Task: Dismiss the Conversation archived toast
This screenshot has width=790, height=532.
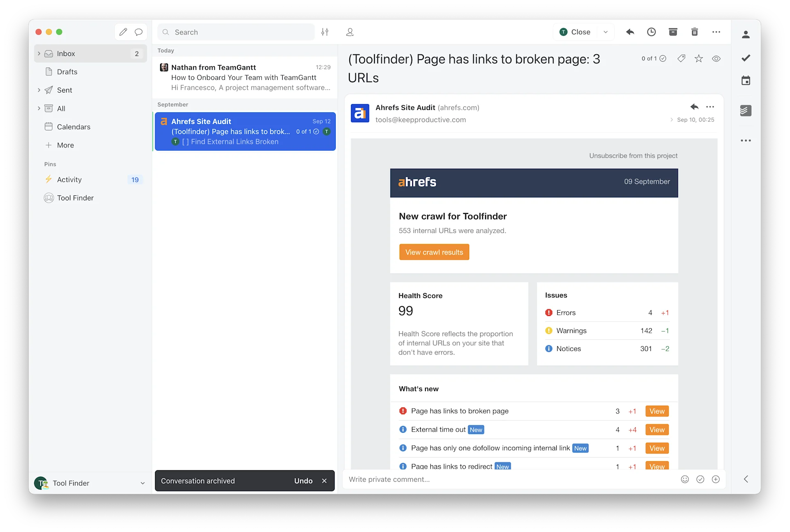Action: coord(324,481)
